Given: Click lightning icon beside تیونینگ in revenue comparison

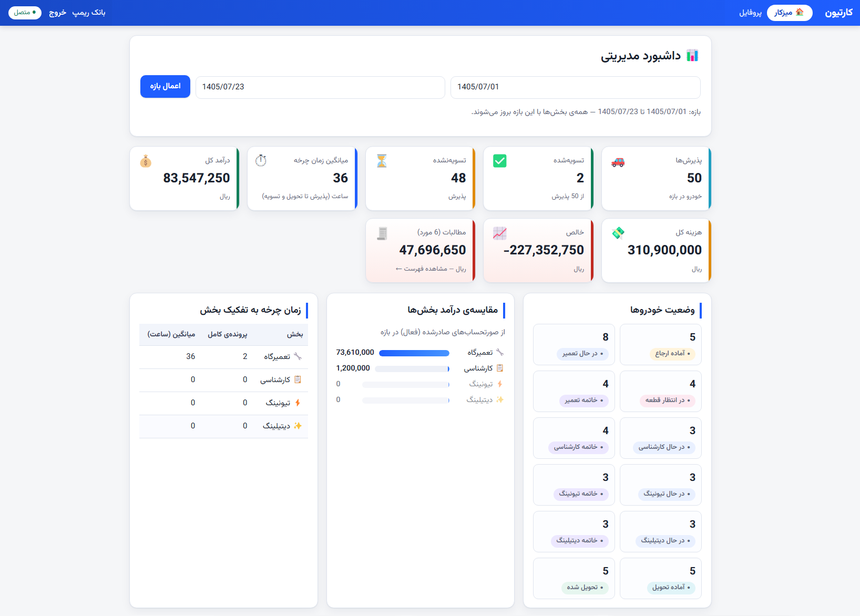Looking at the screenshot, I should tap(500, 384).
